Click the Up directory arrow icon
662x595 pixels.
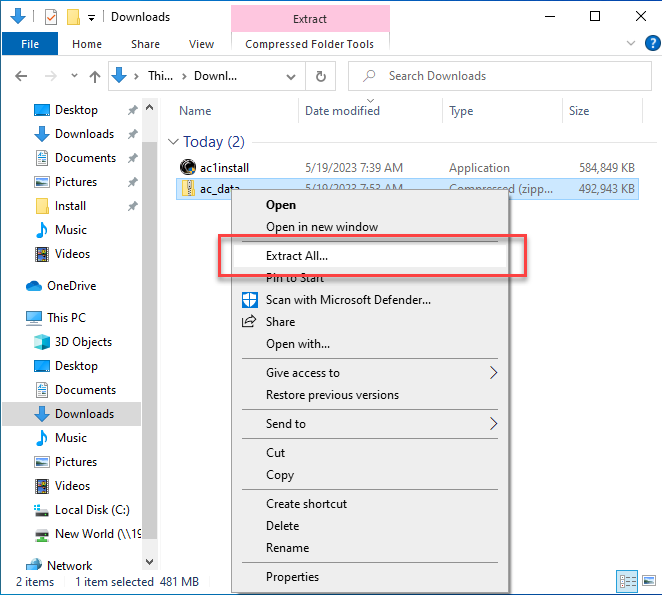[x=95, y=76]
